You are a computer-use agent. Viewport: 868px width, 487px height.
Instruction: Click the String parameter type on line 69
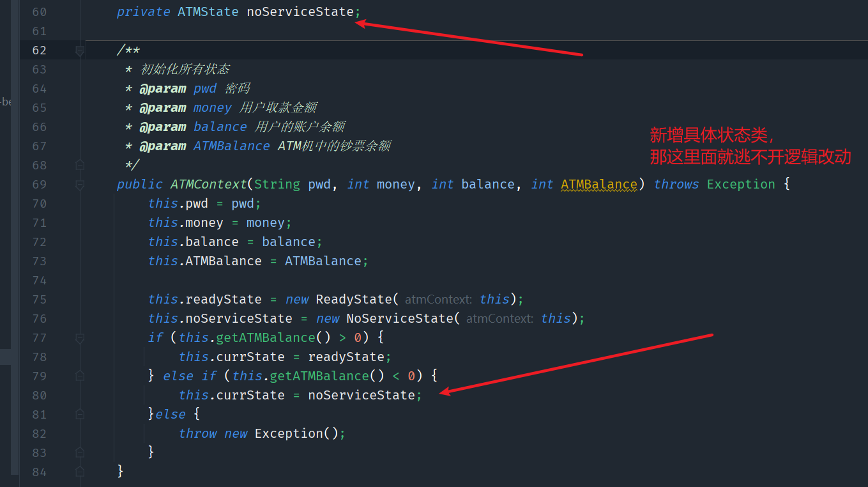(277, 184)
